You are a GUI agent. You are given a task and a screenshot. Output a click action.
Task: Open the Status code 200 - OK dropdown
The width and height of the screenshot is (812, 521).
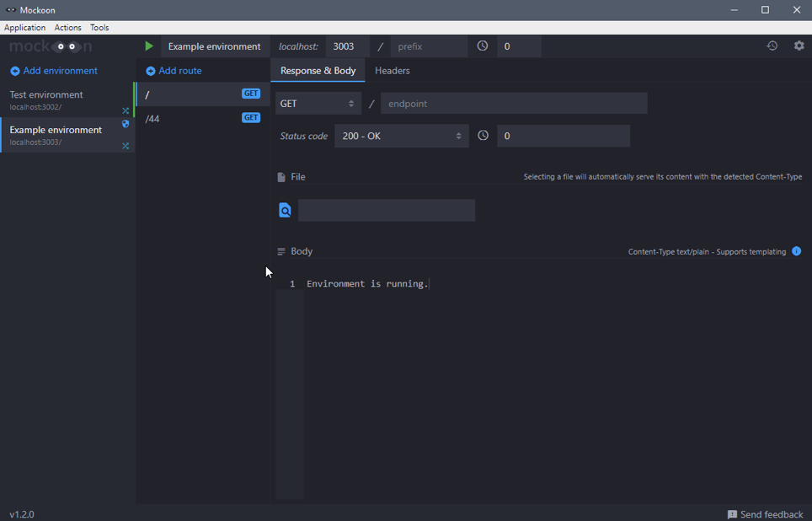coord(401,136)
